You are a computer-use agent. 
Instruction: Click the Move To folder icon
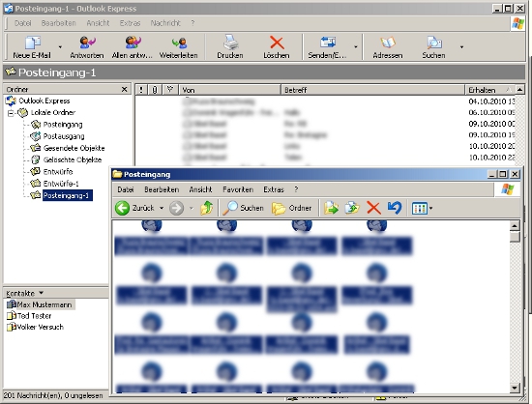tap(331, 208)
